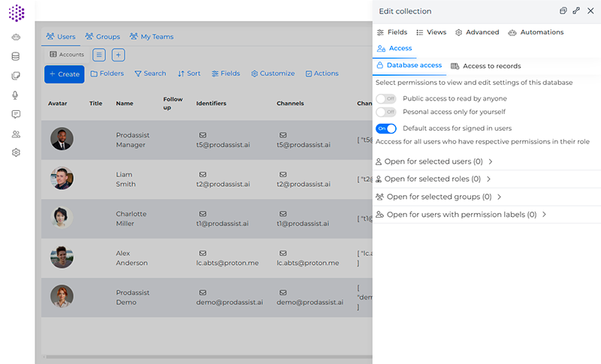Open settings gear icon in left sidebar
601x364 pixels.
click(16, 152)
